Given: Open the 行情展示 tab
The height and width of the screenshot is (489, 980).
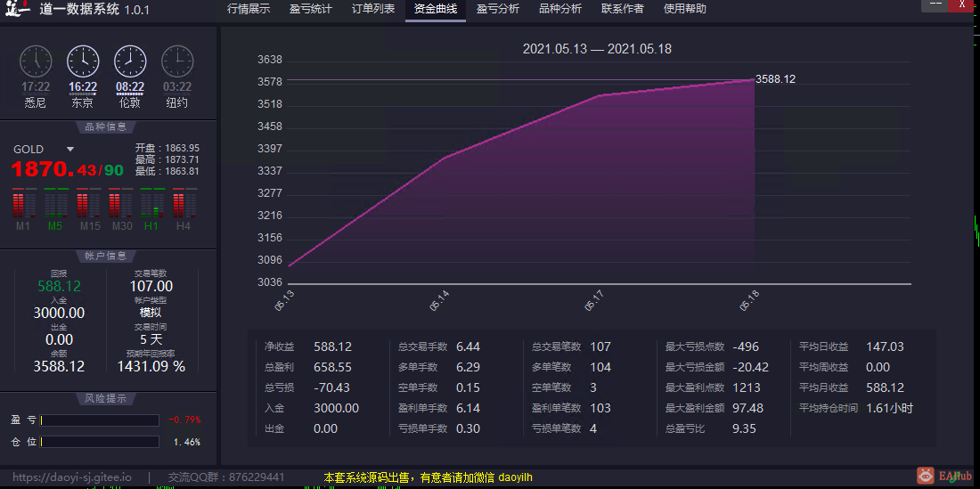Looking at the screenshot, I should (249, 10).
